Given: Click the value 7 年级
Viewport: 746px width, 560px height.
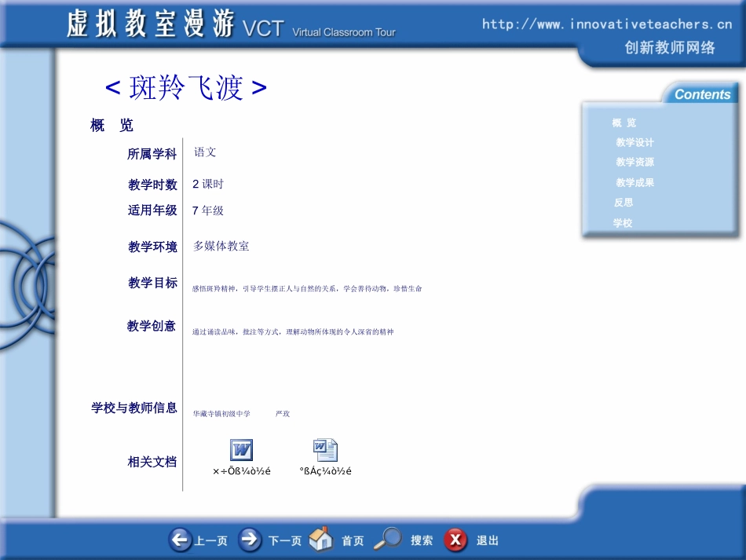Looking at the screenshot, I should (208, 210).
